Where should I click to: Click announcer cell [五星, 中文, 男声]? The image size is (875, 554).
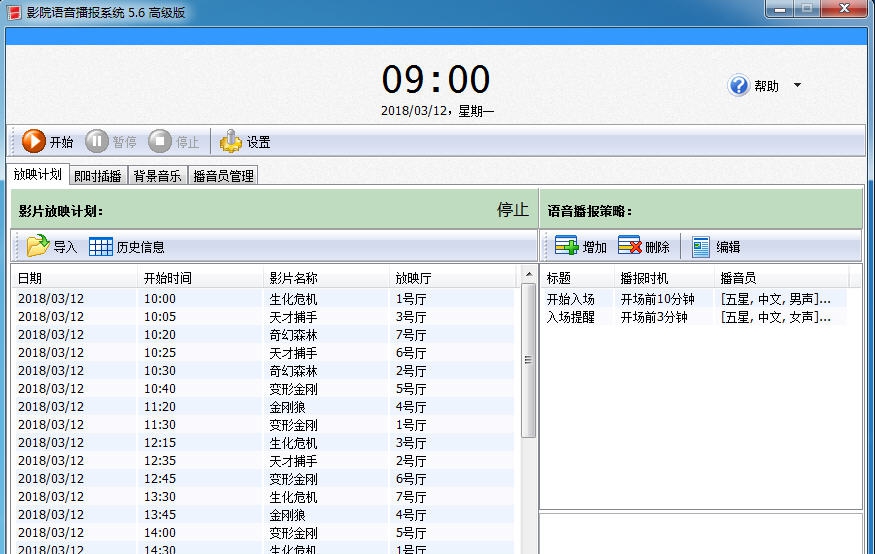[775, 299]
